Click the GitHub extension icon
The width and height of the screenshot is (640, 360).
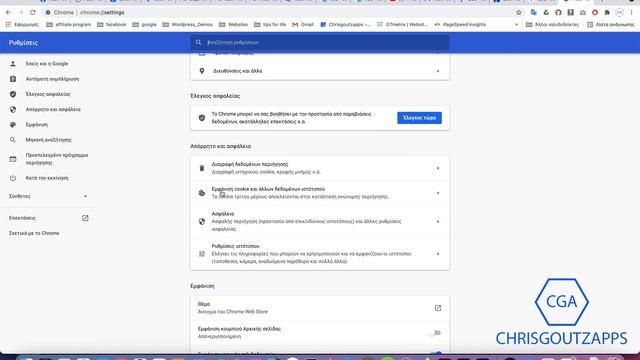tap(558, 13)
